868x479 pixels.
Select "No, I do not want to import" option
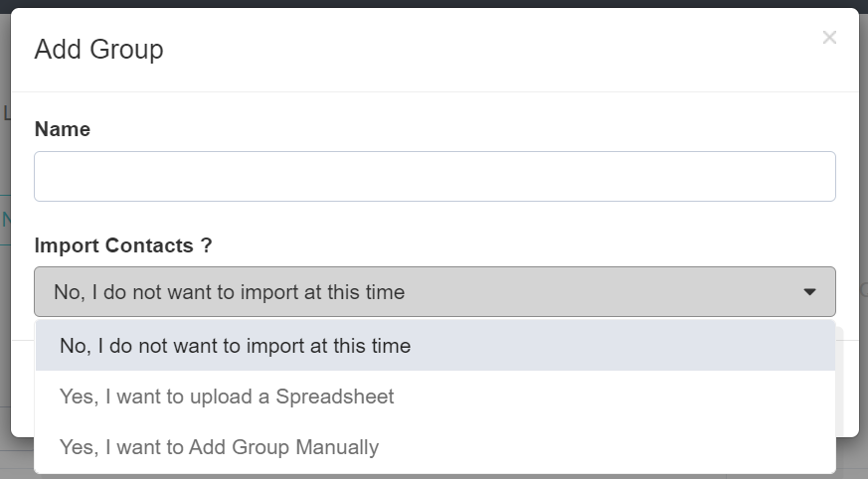[x=235, y=346]
